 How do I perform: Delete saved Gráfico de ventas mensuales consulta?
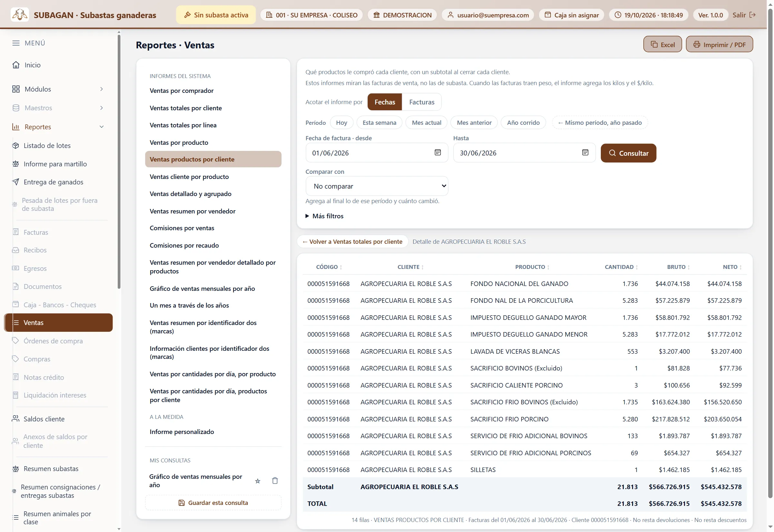coord(275,480)
